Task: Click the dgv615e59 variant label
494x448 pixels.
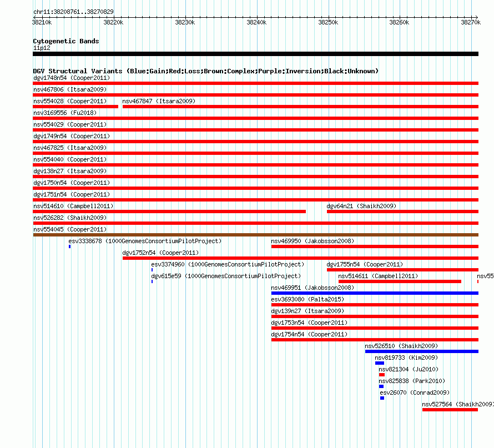Action: tap(226, 276)
